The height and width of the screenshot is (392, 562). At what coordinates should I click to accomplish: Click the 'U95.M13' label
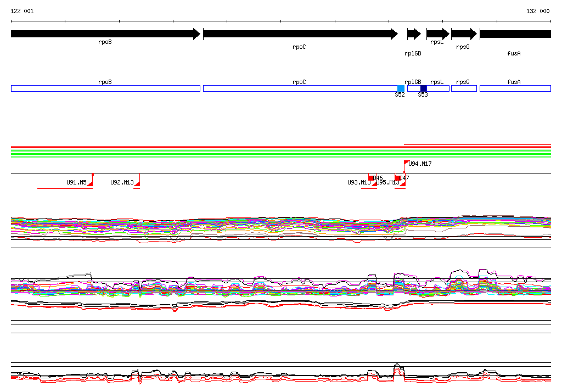coord(388,183)
